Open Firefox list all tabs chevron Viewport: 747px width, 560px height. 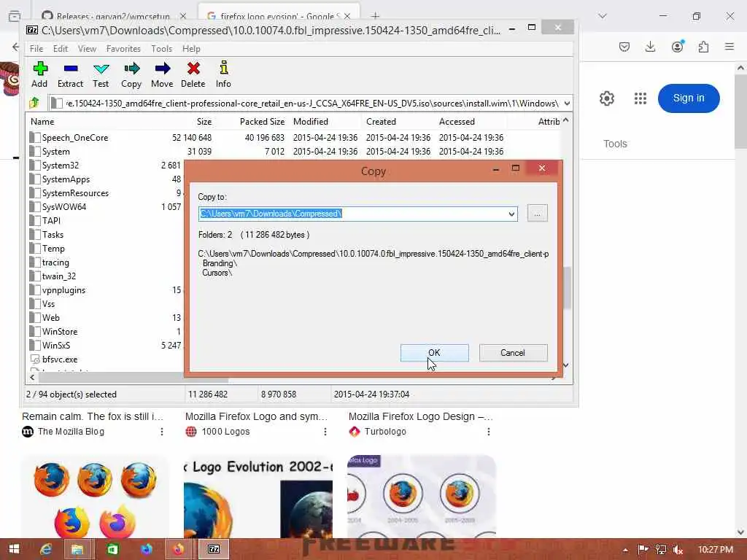(603, 16)
